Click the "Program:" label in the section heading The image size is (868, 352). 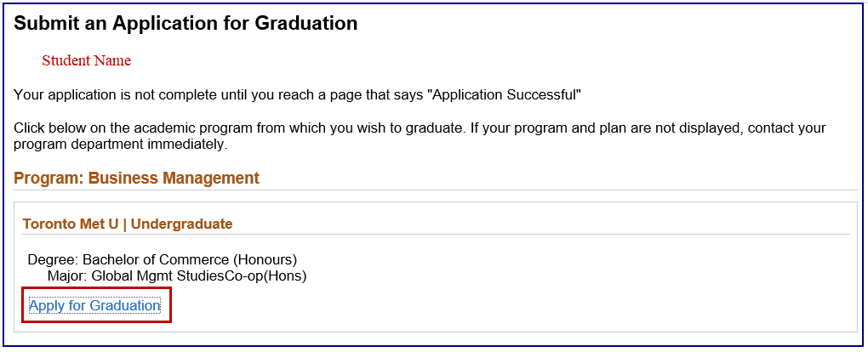[x=49, y=179]
